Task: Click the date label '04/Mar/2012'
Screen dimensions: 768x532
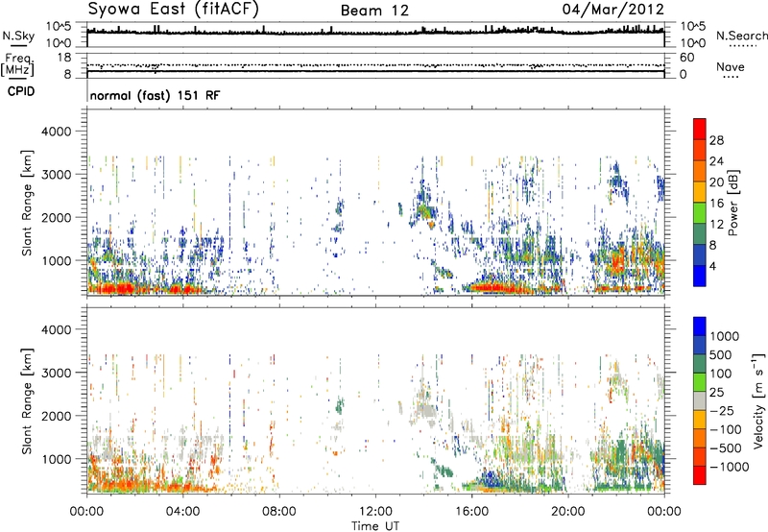Action: click(613, 10)
